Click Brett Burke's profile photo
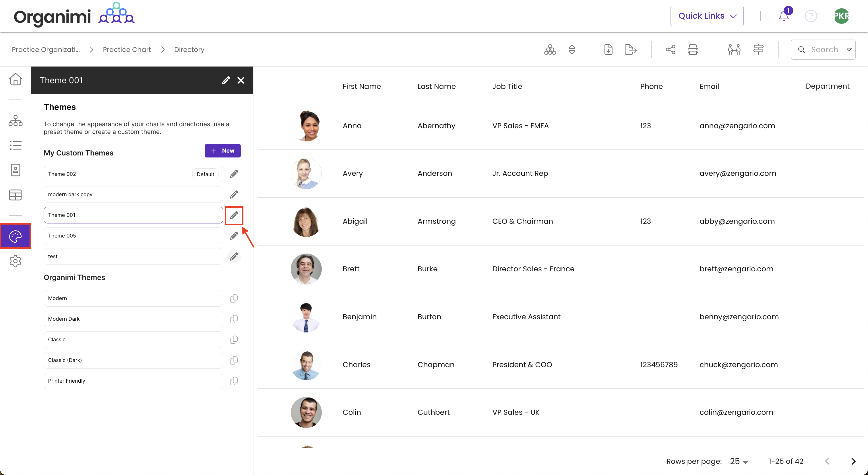The height and width of the screenshot is (475, 868). (x=306, y=269)
